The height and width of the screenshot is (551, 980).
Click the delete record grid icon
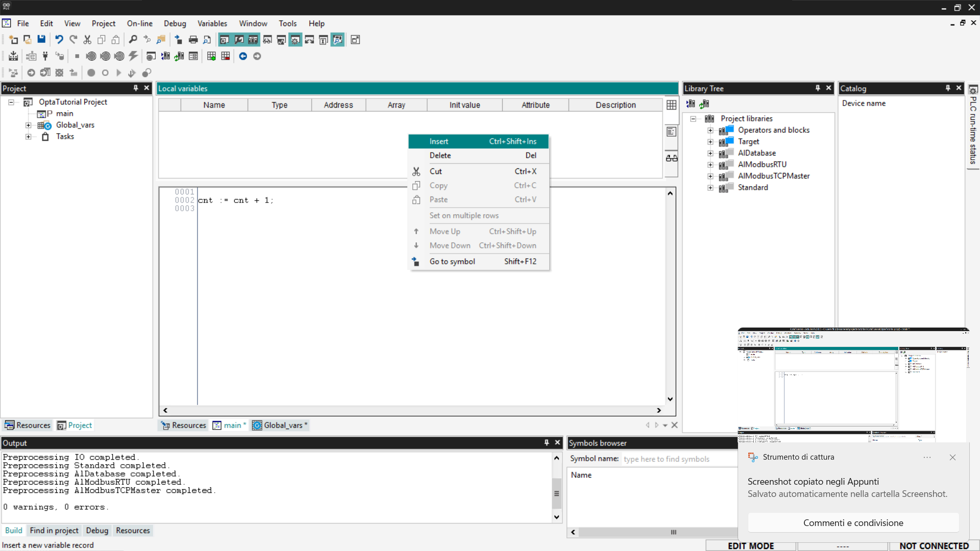225,56
